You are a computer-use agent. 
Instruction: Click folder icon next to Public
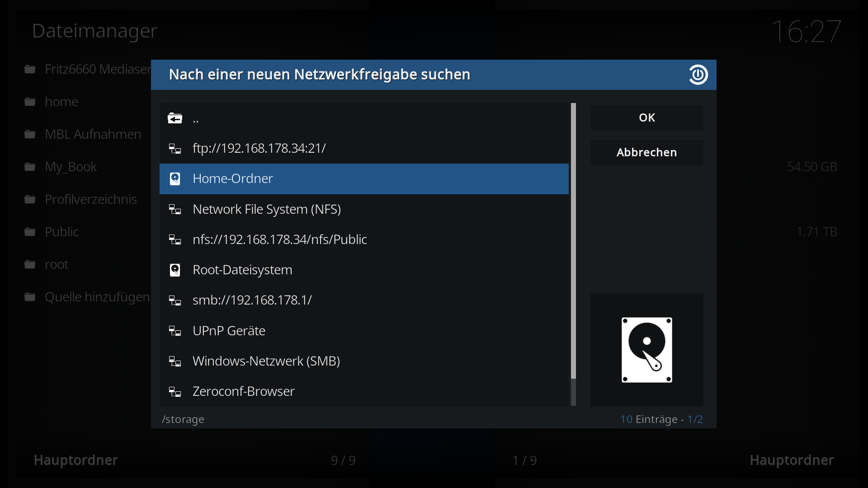(x=30, y=232)
